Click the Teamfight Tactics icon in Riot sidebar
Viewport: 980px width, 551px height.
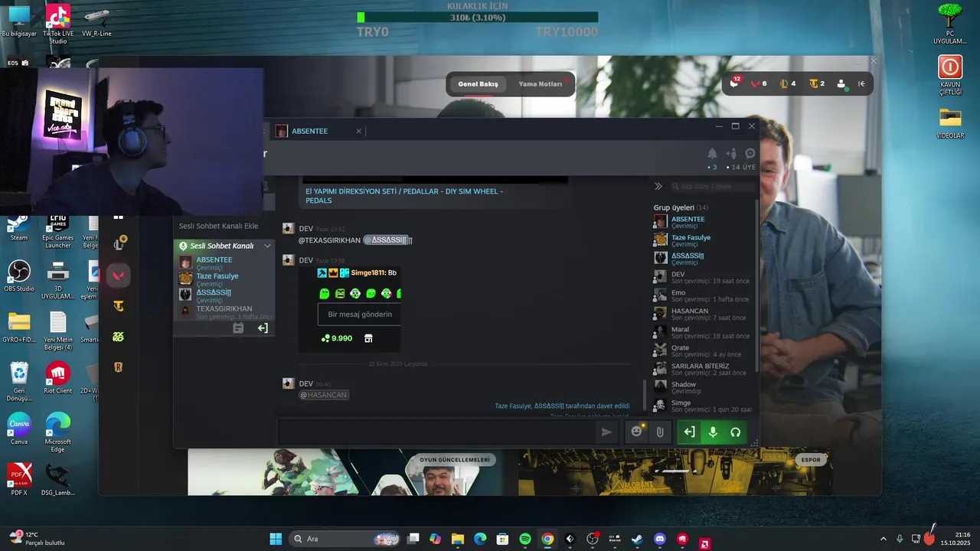(x=119, y=306)
